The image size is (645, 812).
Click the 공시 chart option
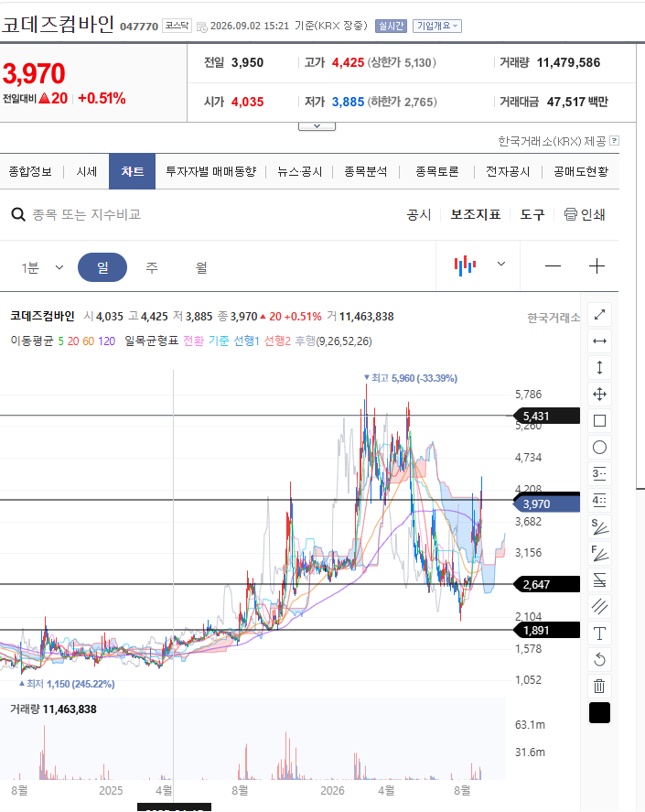tap(419, 214)
